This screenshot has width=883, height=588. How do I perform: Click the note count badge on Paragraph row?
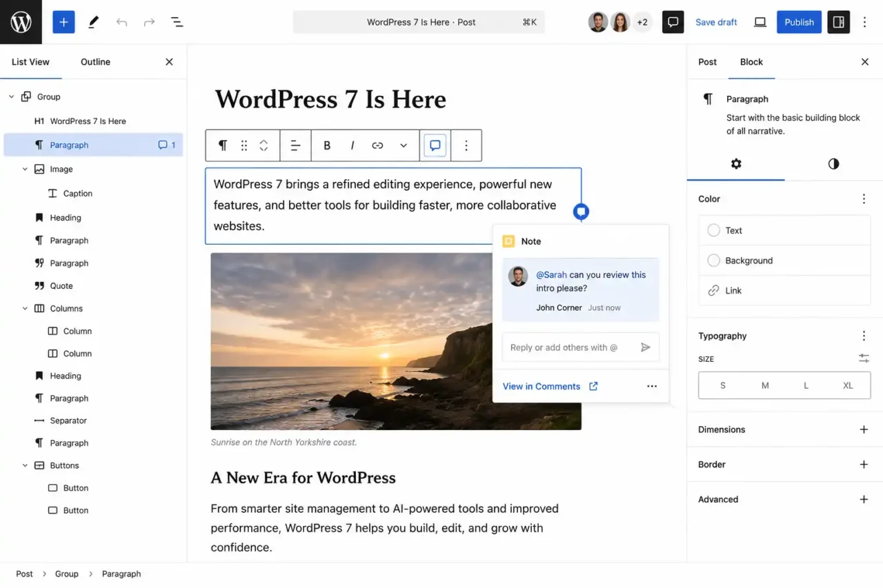[167, 145]
